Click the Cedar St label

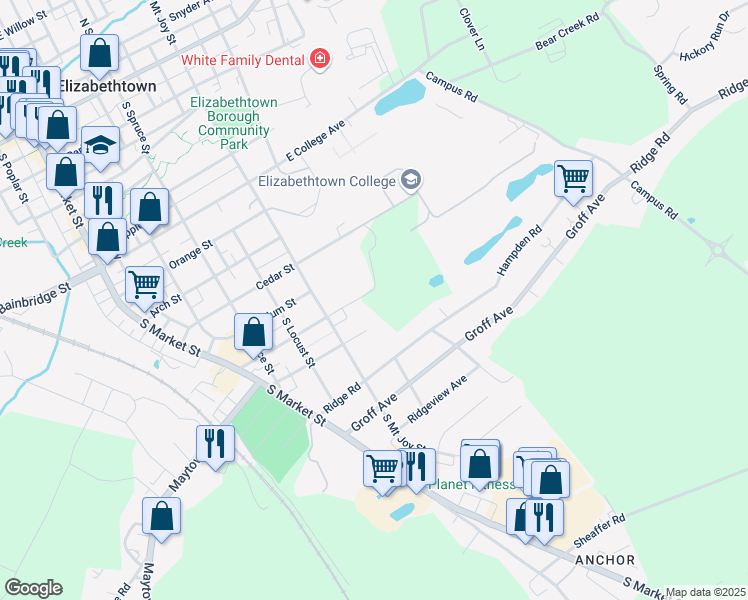click(275, 277)
